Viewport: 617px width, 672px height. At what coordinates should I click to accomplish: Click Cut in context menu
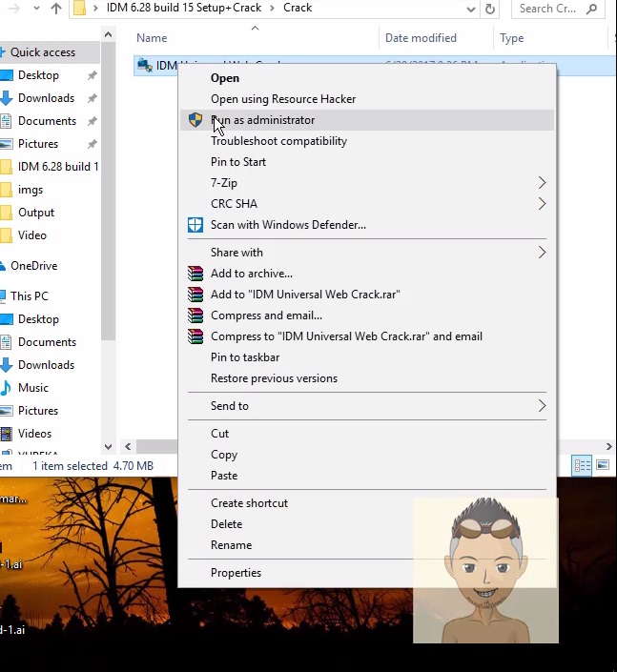tap(366, 434)
